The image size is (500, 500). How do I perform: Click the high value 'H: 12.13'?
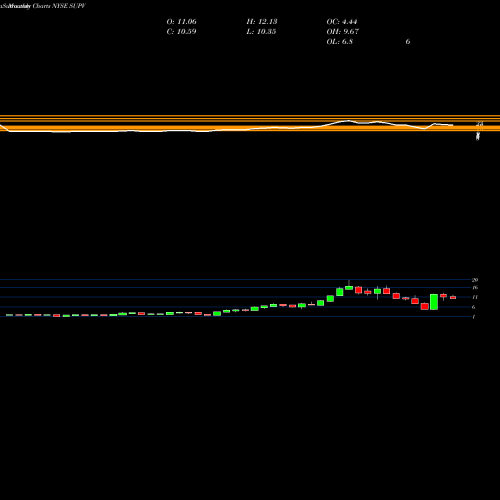pyautogui.click(x=262, y=22)
